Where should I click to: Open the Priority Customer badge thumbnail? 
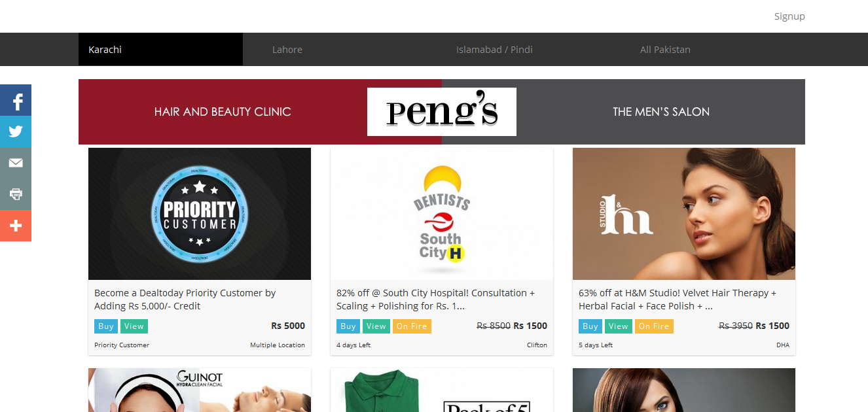[200, 214]
